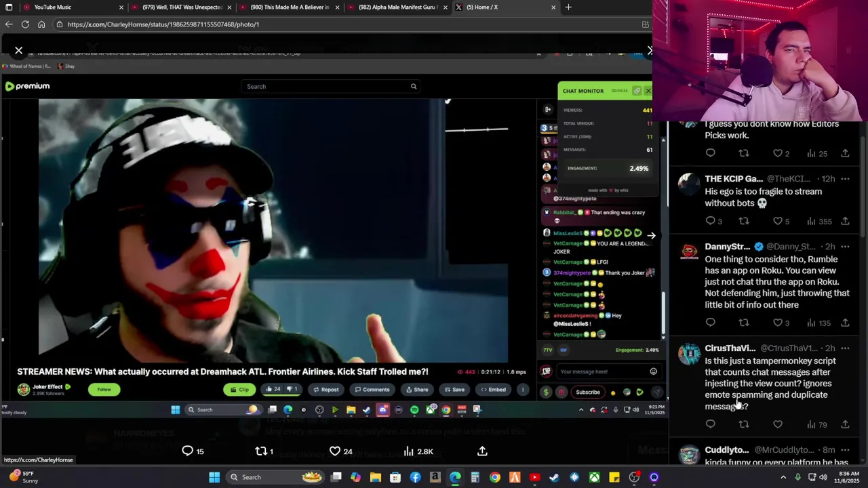Share the KCIP Gaming reply
The height and width of the screenshot is (488, 868).
point(845,221)
